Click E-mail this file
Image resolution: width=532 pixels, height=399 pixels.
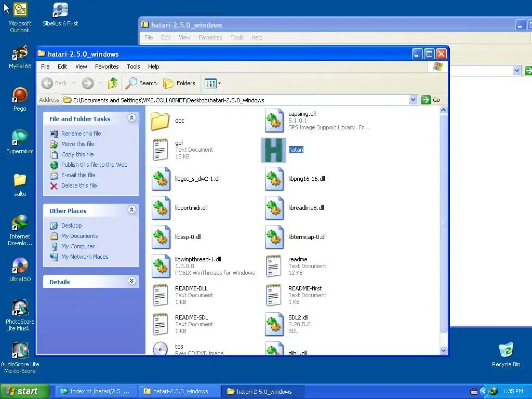78,176
